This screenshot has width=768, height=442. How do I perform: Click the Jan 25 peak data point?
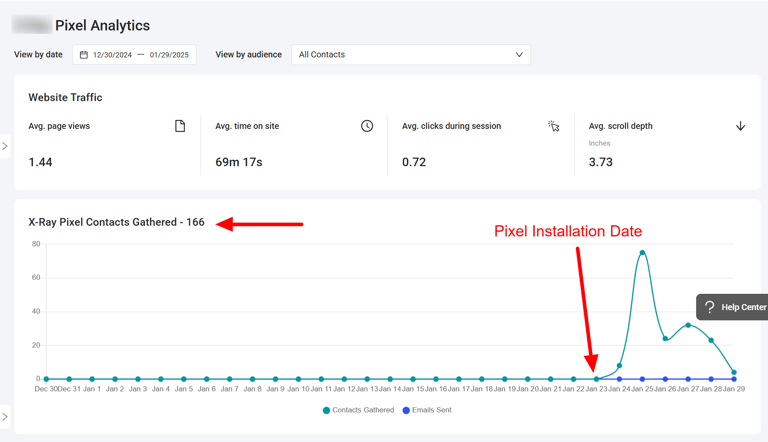642,253
